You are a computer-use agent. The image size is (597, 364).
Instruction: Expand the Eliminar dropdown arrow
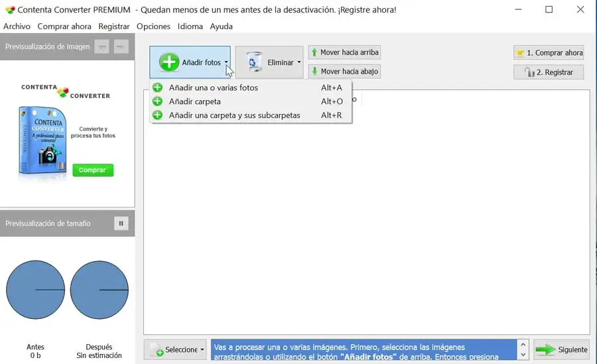tap(299, 62)
